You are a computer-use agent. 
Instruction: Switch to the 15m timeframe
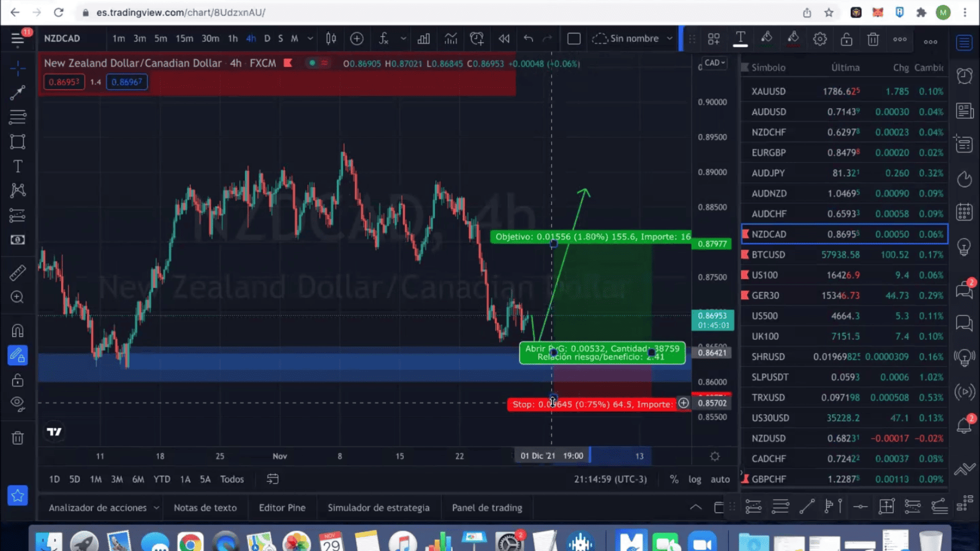tap(184, 38)
